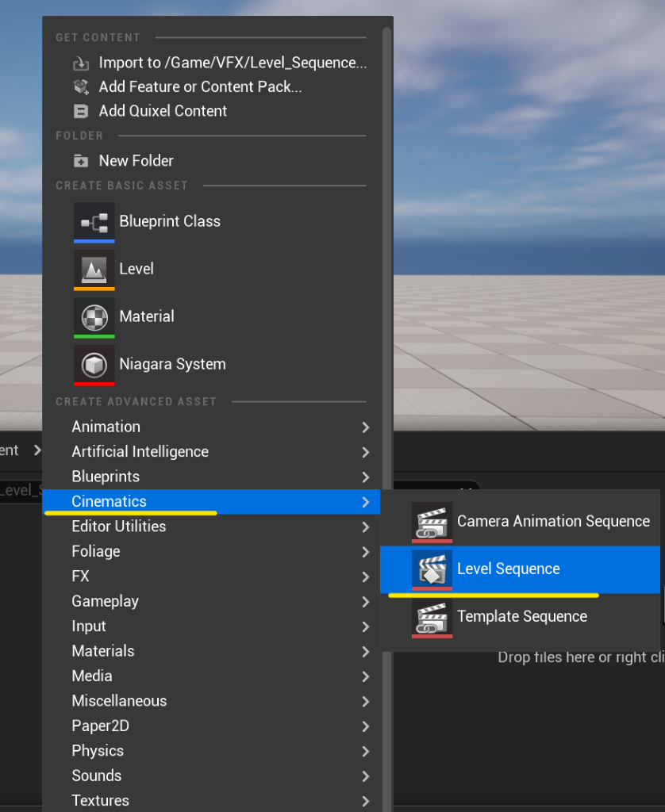Click the Template Sequence clapperboard icon

coord(432,618)
